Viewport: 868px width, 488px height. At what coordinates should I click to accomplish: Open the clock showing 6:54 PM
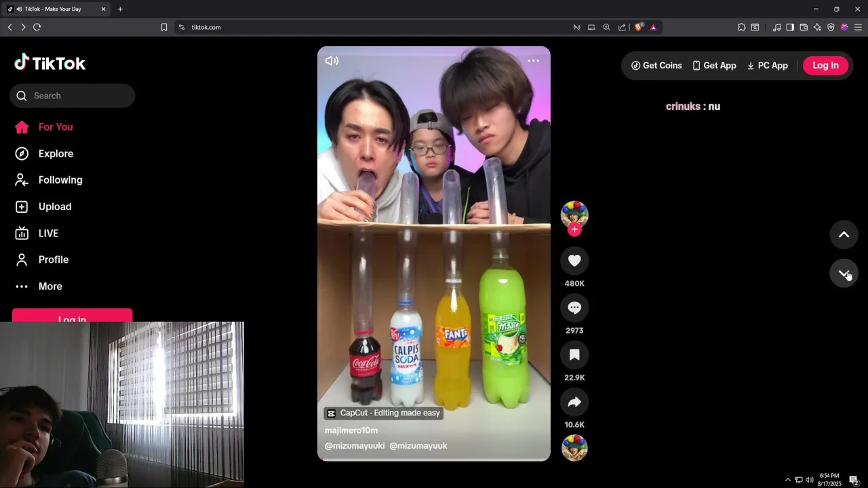829,480
